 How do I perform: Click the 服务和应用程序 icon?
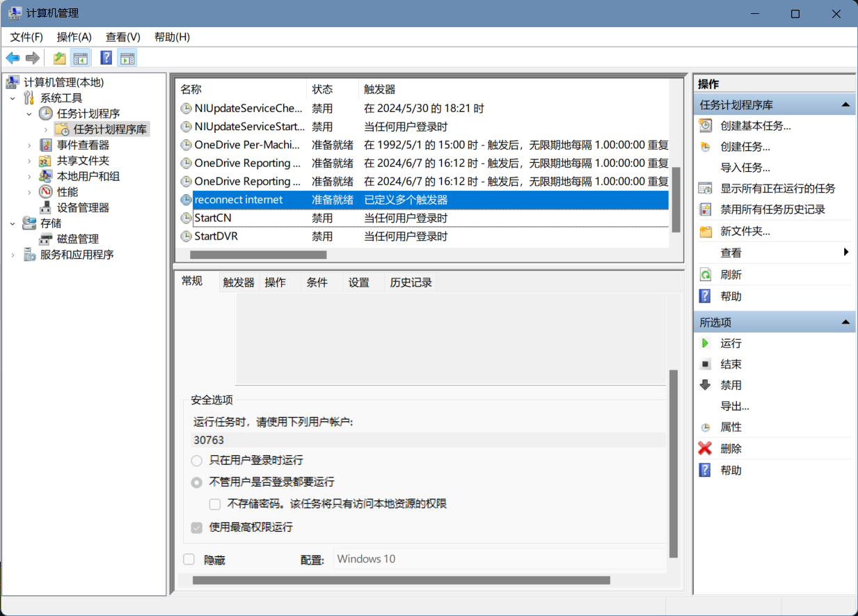pyautogui.click(x=29, y=255)
